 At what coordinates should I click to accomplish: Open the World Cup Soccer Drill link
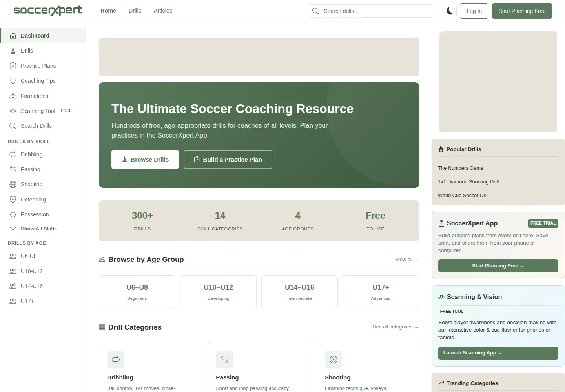[463, 196]
